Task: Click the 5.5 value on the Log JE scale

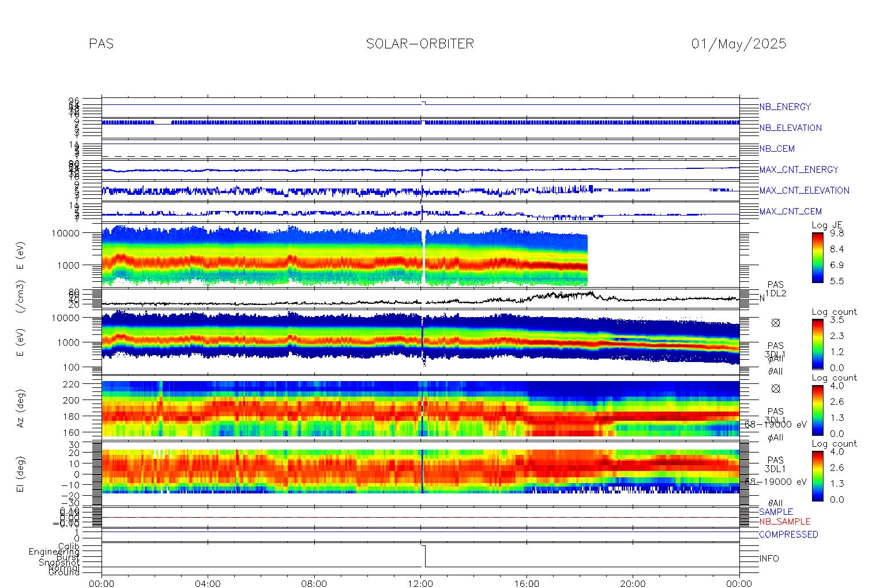Action: [837, 281]
